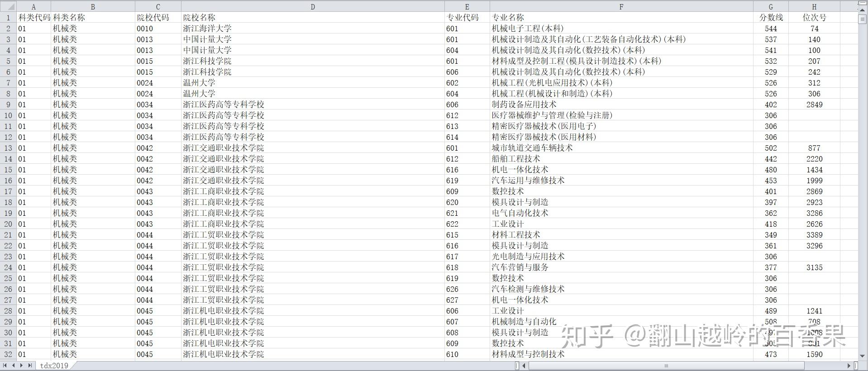
Task: Select column E header
Action: pyautogui.click(x=467, y=6)
